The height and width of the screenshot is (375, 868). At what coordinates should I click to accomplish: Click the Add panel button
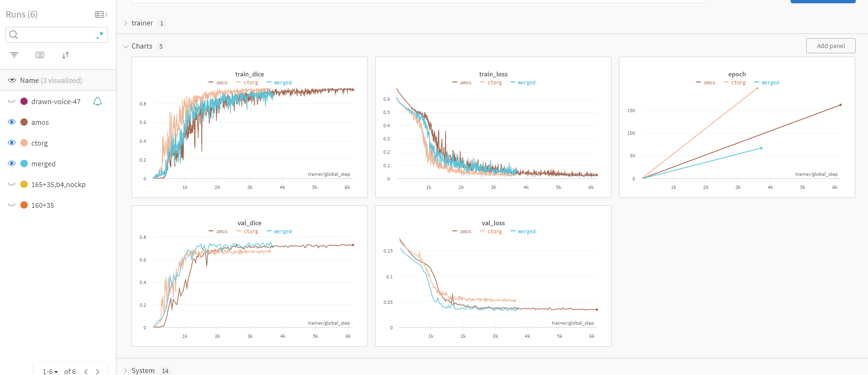tap(831, 46)
